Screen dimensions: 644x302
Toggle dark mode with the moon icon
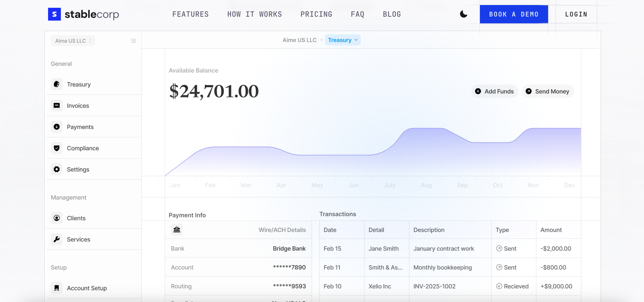coord(464,14)
